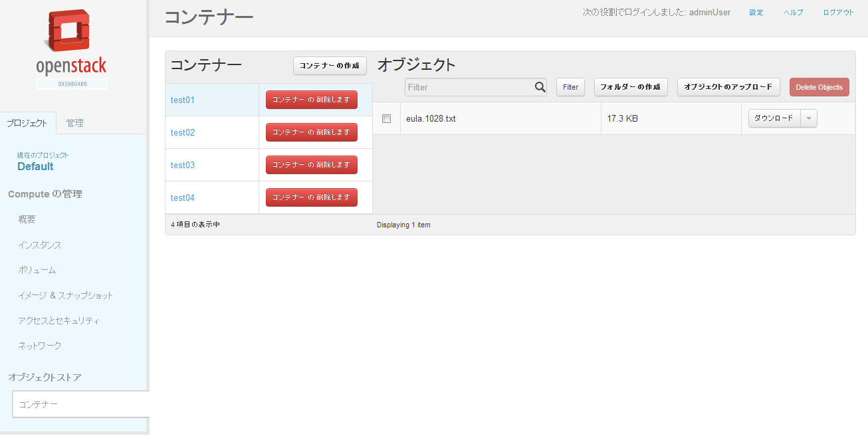This screenshot has width=868, height=444.
Task: Click the ログアウト link
Action: click(x=838, y=13)
